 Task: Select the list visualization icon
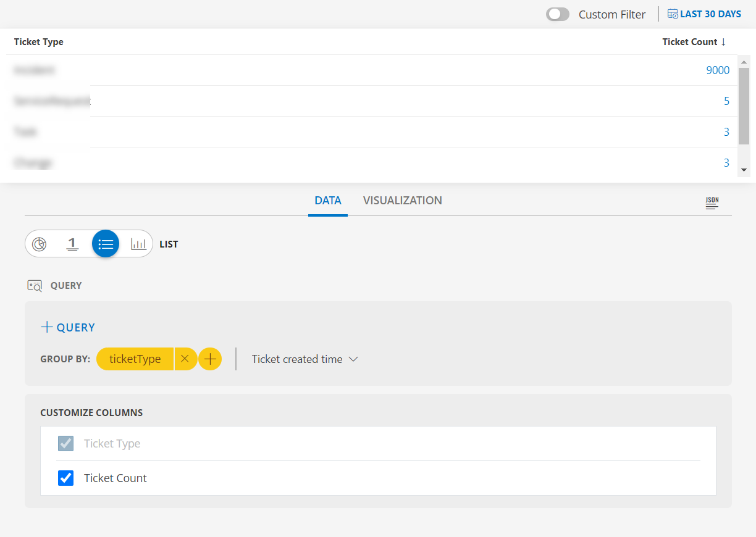coord(105,243)
